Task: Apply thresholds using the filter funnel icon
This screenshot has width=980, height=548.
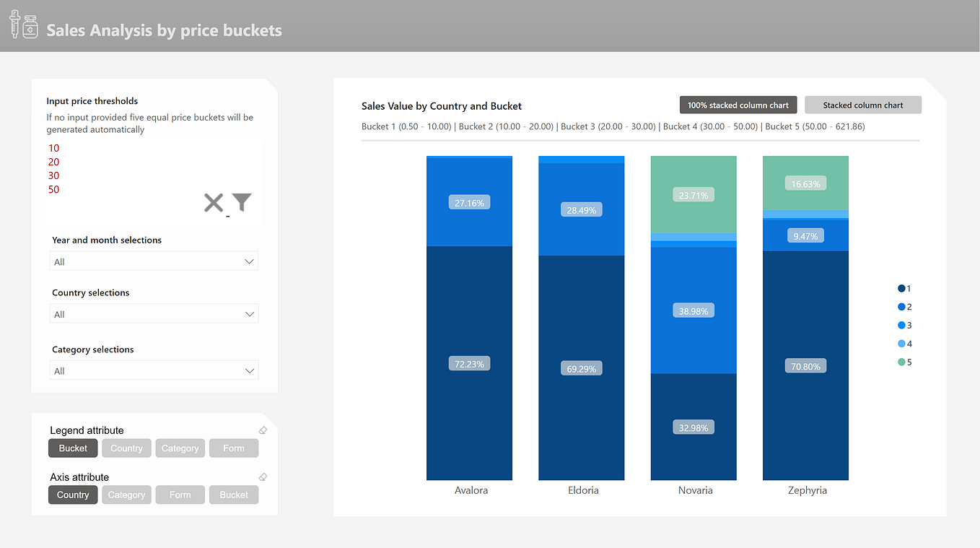Action: click(x=242, y=202)
